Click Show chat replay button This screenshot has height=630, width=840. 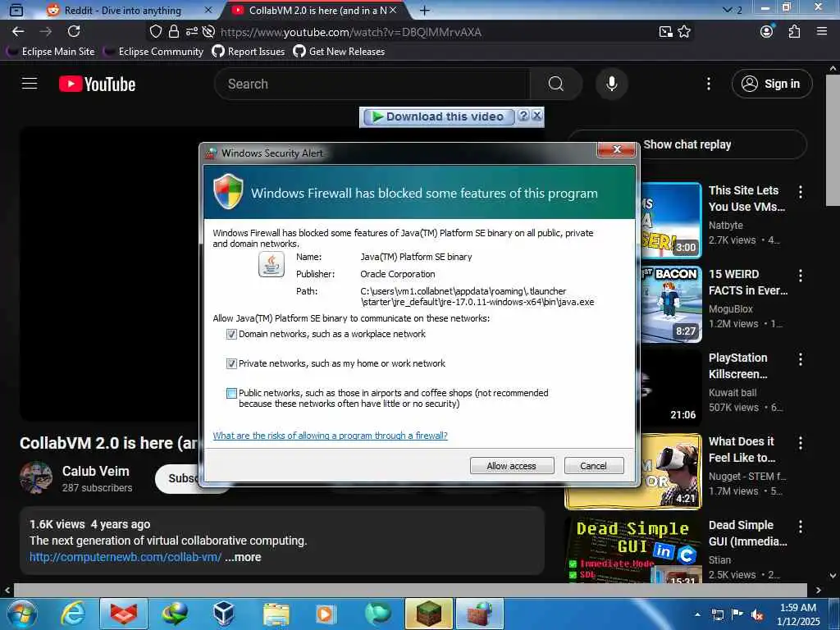pos(687,144)
